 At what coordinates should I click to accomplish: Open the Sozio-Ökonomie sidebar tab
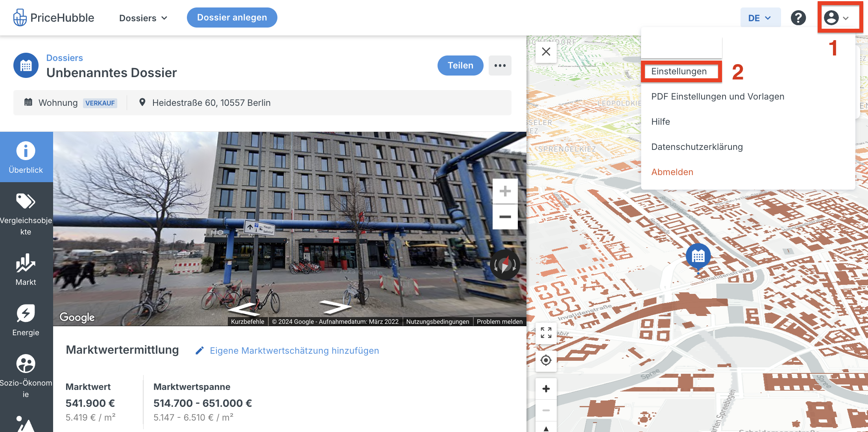click(x=26, y=376)
